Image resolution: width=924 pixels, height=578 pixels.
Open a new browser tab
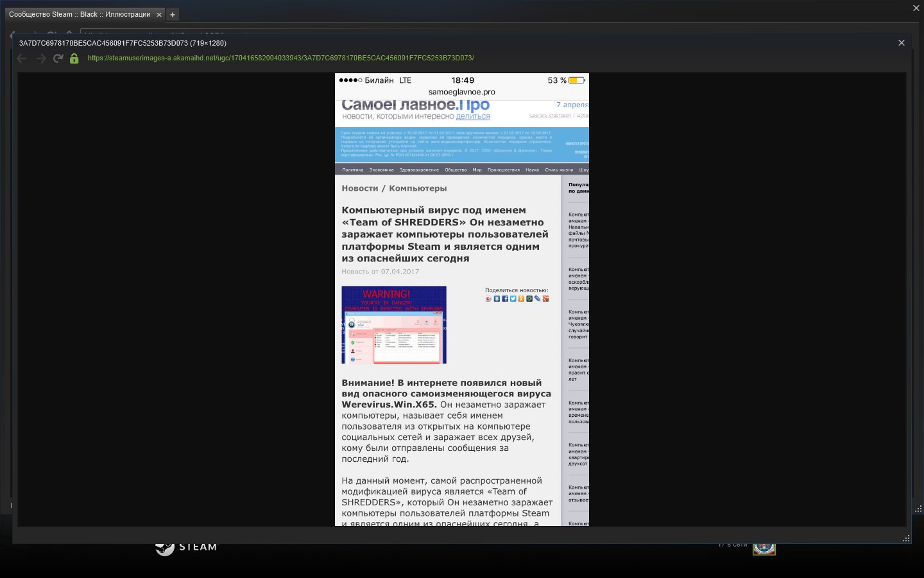coord(173,15)
